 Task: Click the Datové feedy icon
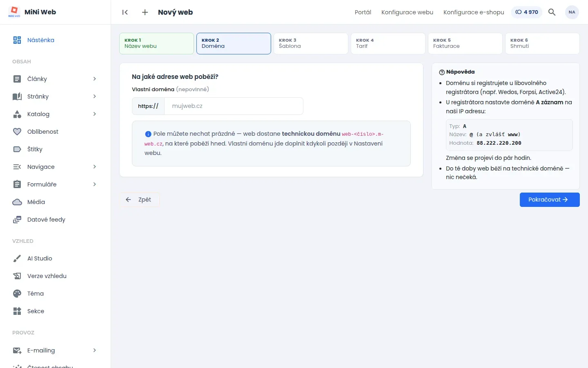(17, 220)
